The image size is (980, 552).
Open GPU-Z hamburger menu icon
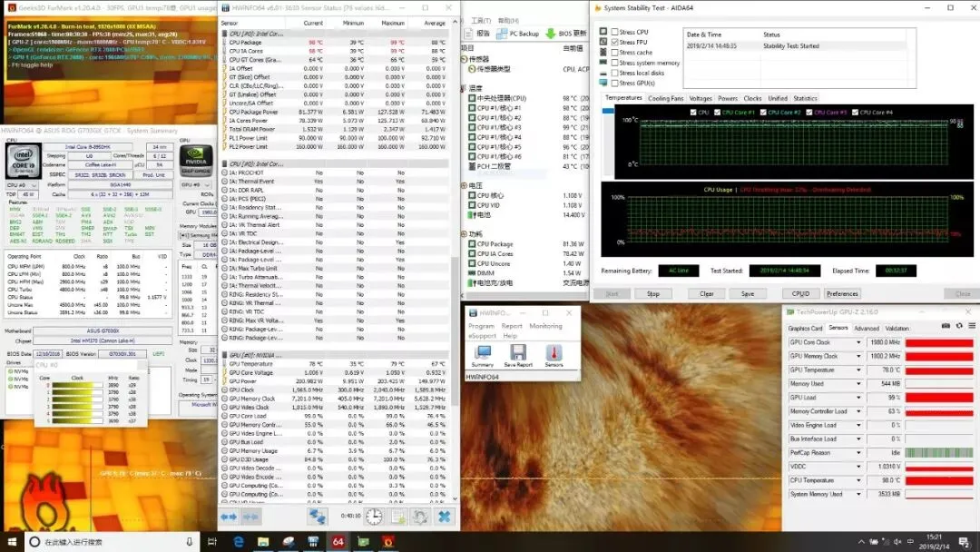click(972, 326)
